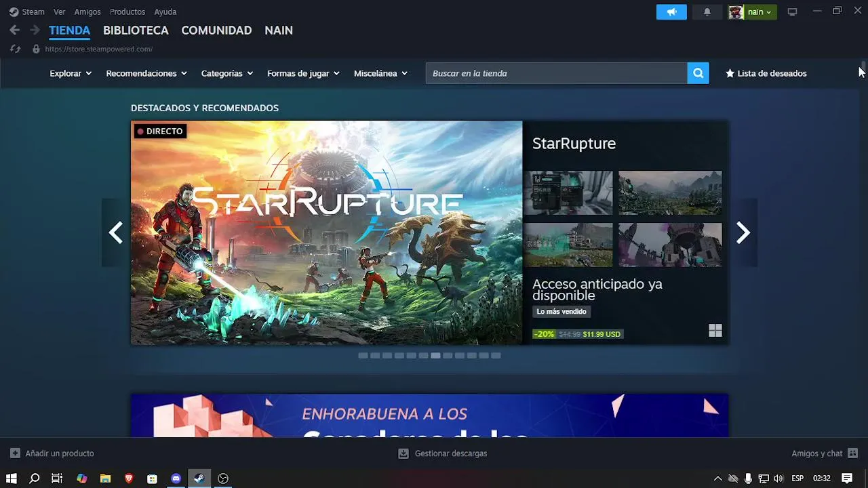Open OBS Studio from taskbar
868x488 pixels.
coord(223,479)
